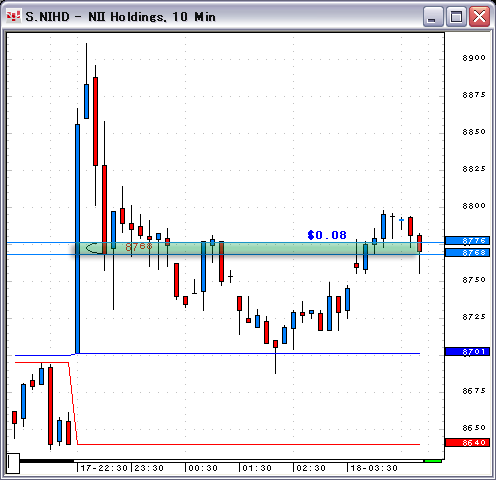Viewport: 496px width, 480px height.
Task: Minimize the S.NIHD chart window
Action: tap(433, 16)
